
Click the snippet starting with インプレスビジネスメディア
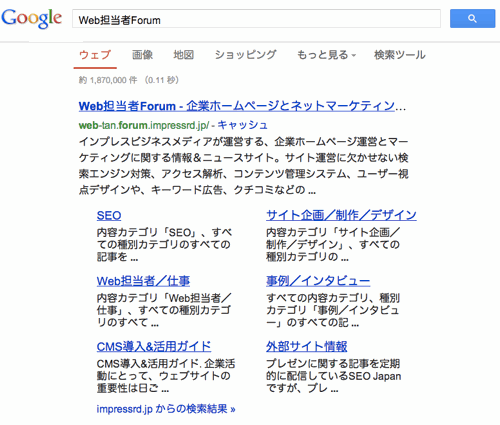tap(244, 166)
